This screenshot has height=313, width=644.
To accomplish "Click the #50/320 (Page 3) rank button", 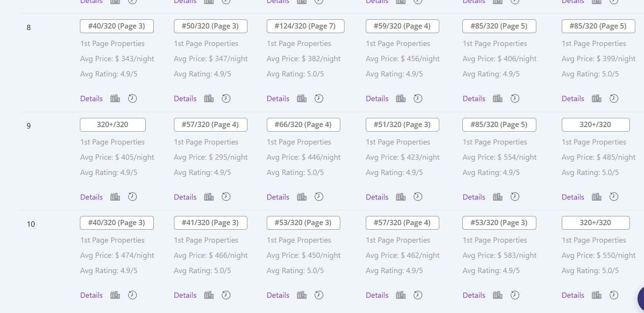I will pos(210,26).
